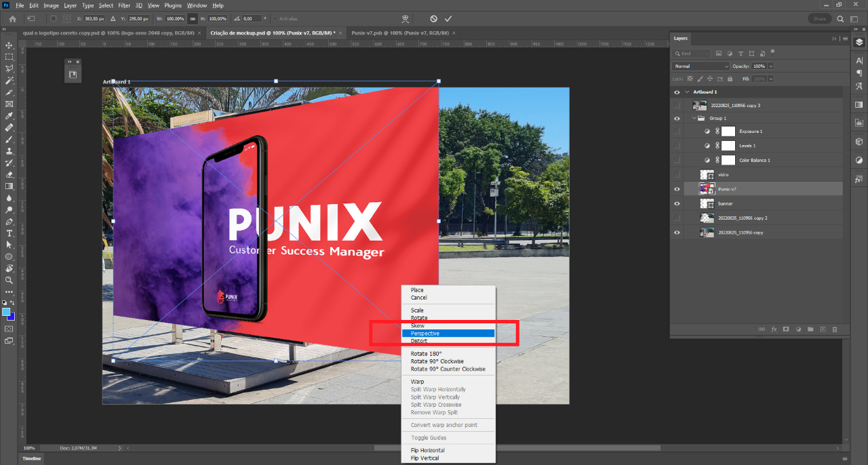Screen dimensions: 868x465
Task: Choose Perspective in the context menu
Action: [x=448, y=333]
